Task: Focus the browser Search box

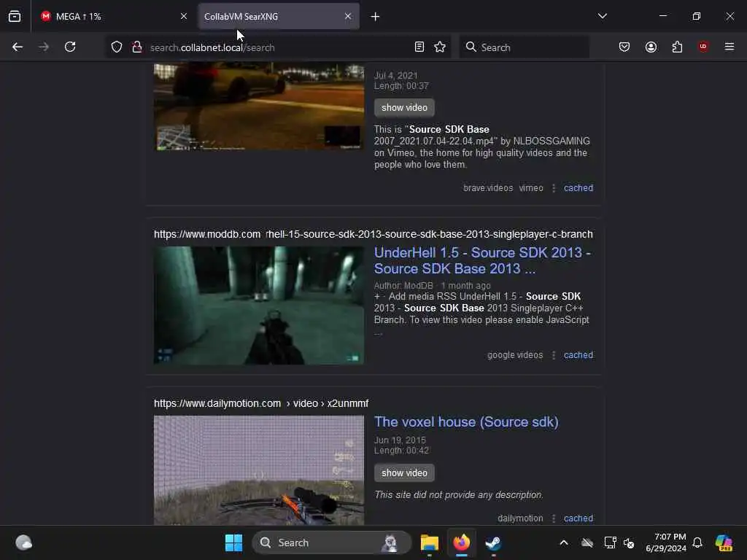Action: tap(524, 47)
